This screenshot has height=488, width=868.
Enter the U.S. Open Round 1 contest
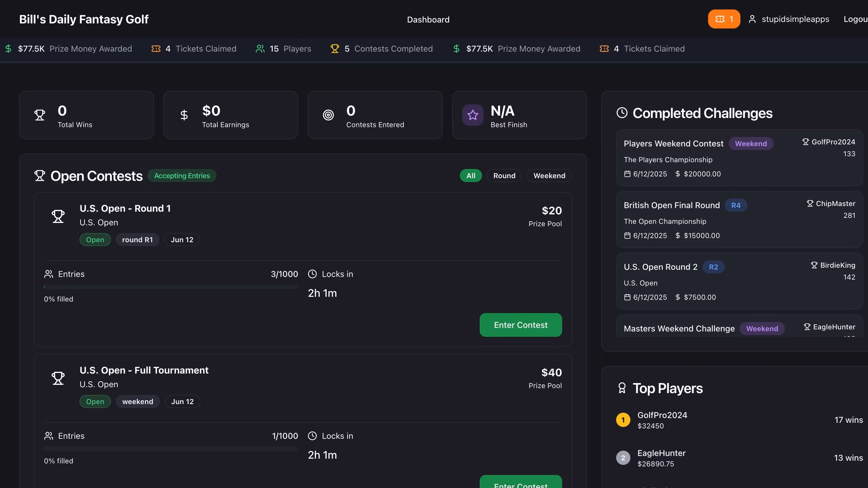point(520,325)
